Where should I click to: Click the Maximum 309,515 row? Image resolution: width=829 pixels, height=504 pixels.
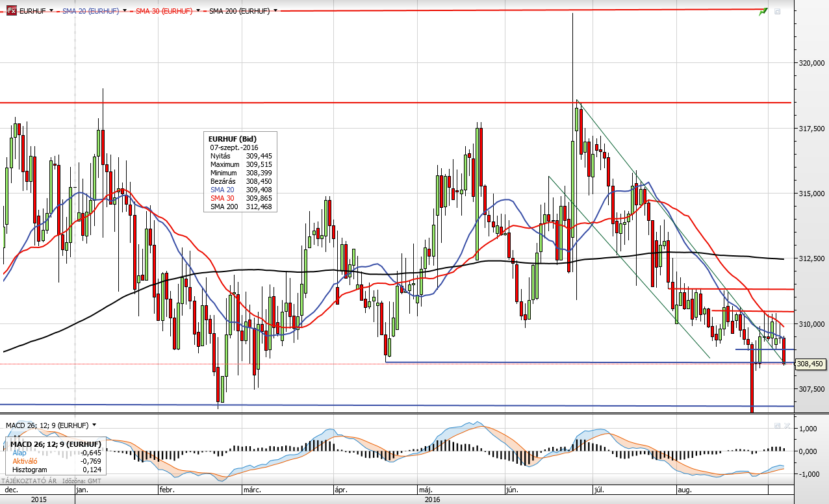click(x=240, y=164)
